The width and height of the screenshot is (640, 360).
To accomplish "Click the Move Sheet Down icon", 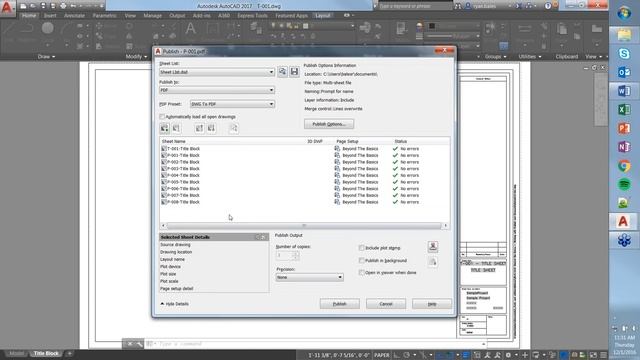I will (x=211, y=128).
